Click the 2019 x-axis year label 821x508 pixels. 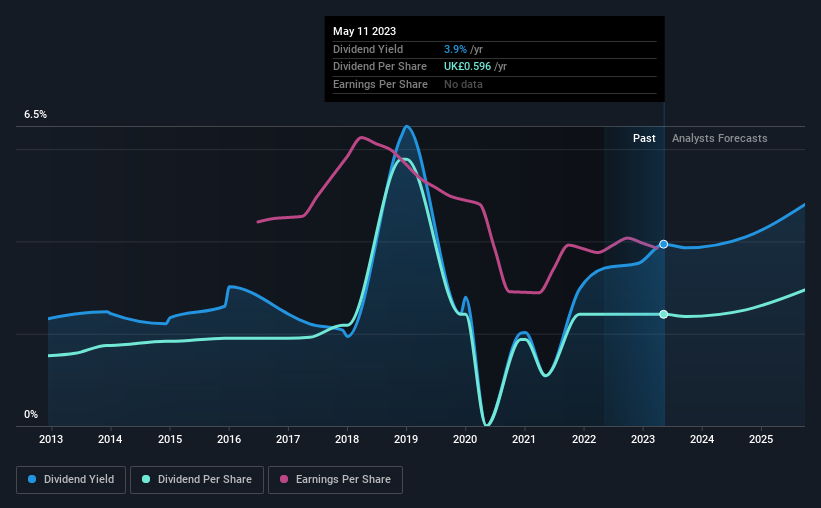[x=406, y=439]
